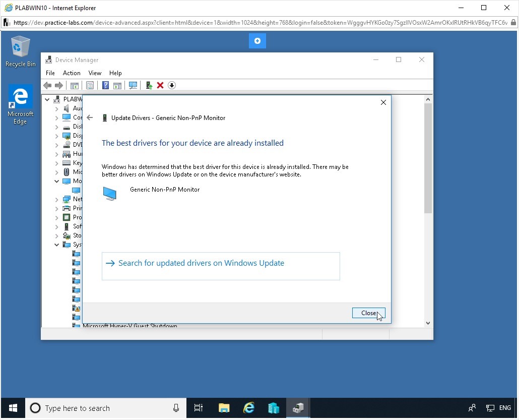Open Internet Explorer from the taskbar

click(x=248, y=408)
